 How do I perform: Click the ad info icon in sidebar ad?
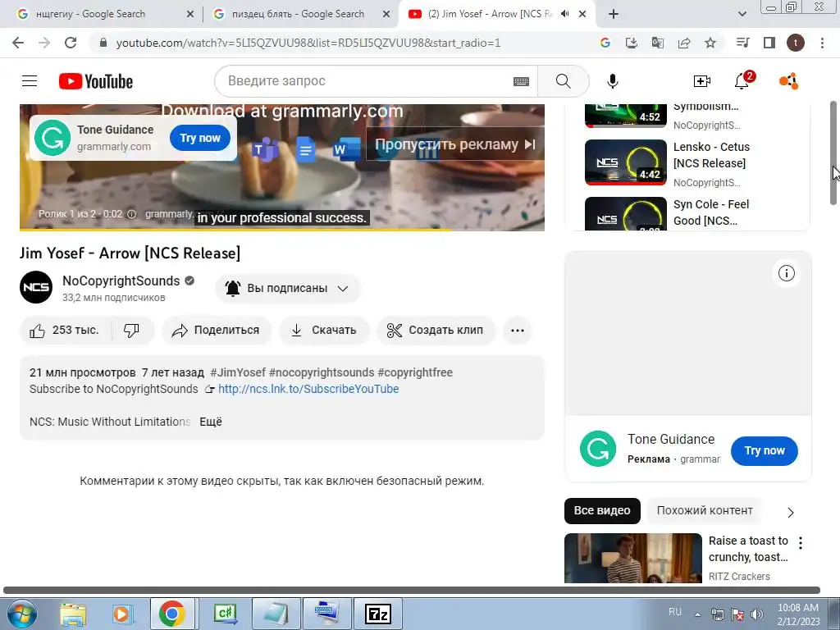(x=786, y=273)
